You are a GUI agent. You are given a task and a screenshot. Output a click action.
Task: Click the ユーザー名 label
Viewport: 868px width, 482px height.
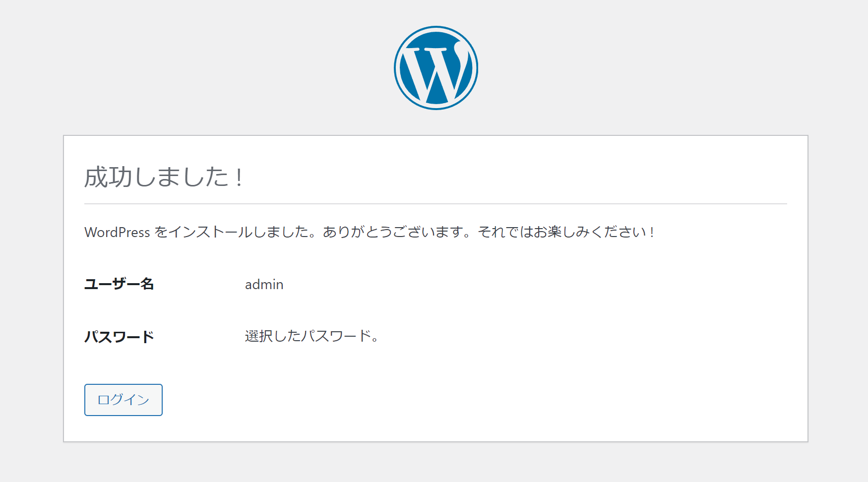[x=119, y=284]
